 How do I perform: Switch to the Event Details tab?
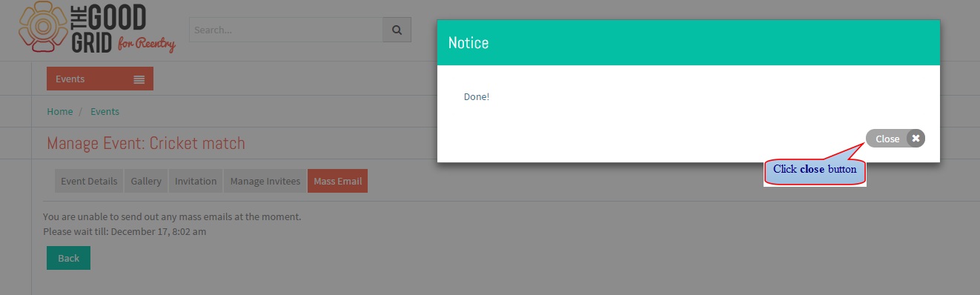coord(89,181)
